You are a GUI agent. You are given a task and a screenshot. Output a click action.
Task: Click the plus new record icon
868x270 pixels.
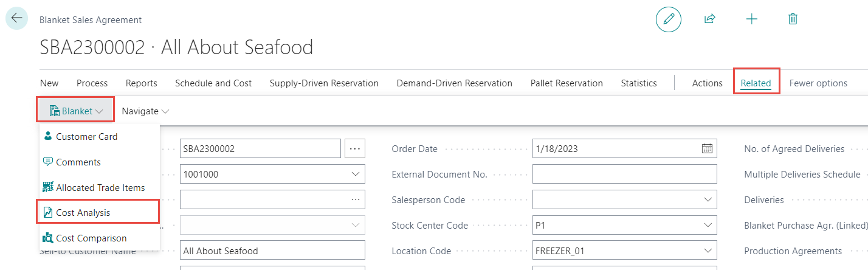(x=752, y=19)
